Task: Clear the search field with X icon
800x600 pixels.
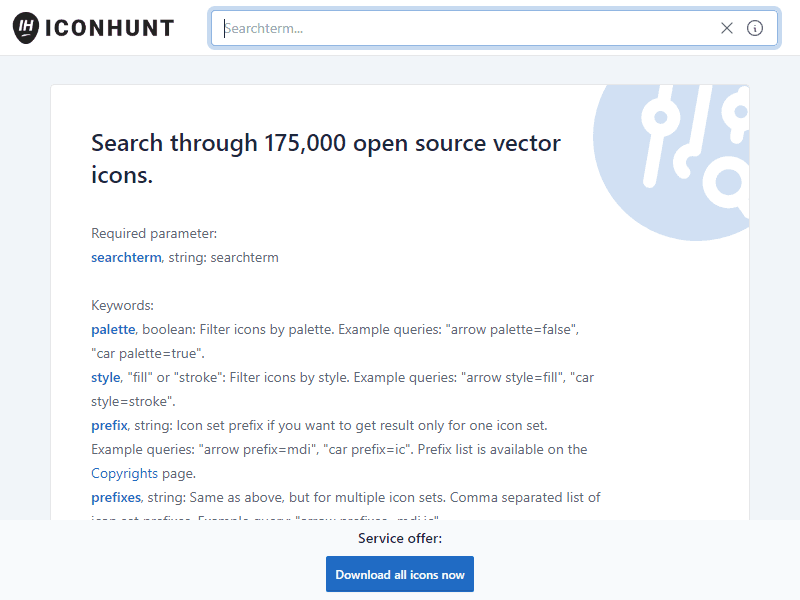Action: (x=727, y=28)
